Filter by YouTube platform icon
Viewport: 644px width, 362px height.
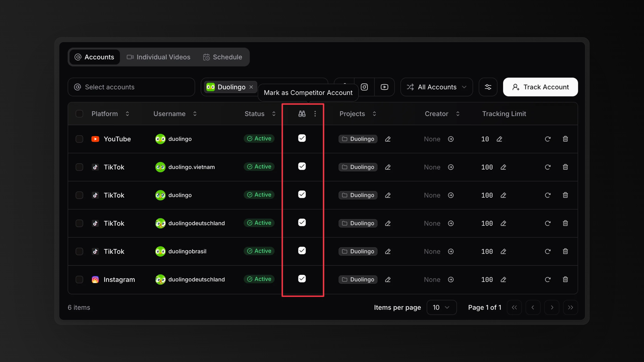click(384, 87)
